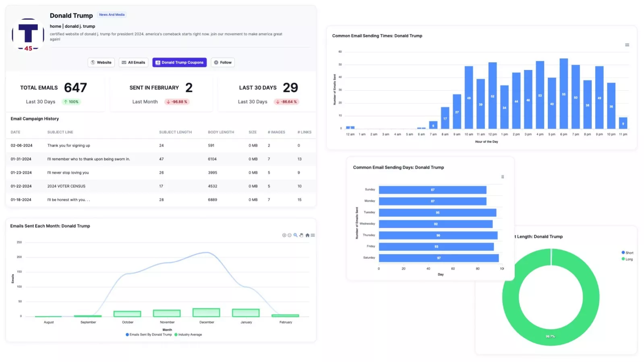Image resolution: width=644 pixels, height=362 pixels.
Task: Zoom in on the monthly emails chart
Action: [284, 235]
